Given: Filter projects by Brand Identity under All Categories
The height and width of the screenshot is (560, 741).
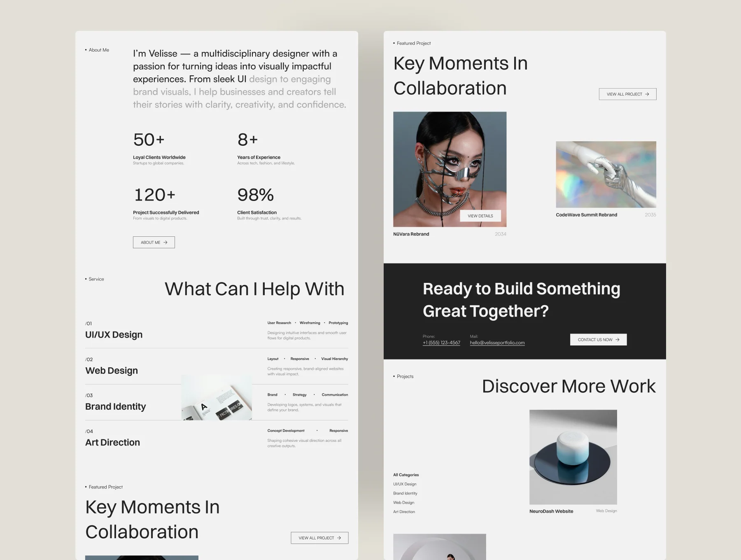Looking at the screenshot, I should click(x=405, y=493).
